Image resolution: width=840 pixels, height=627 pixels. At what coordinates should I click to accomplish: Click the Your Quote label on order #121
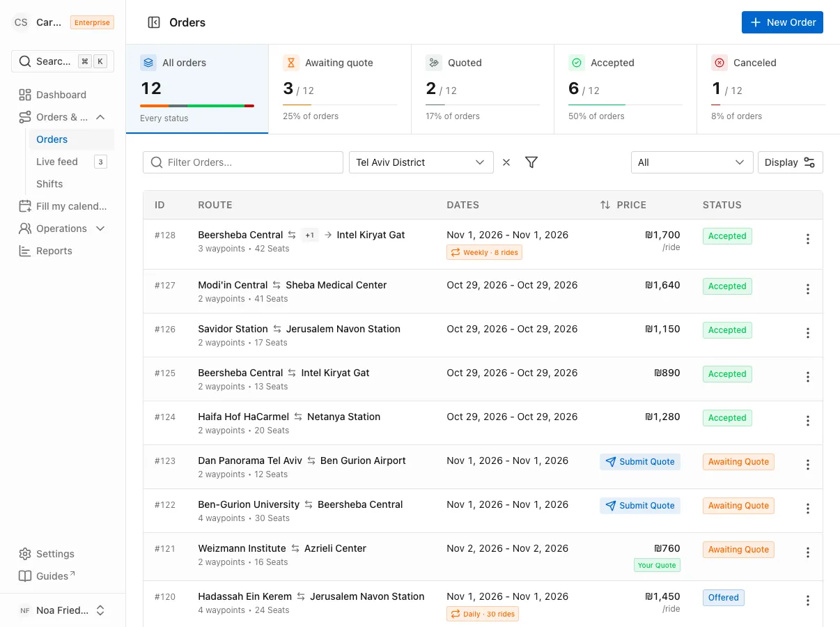[657, 565]
